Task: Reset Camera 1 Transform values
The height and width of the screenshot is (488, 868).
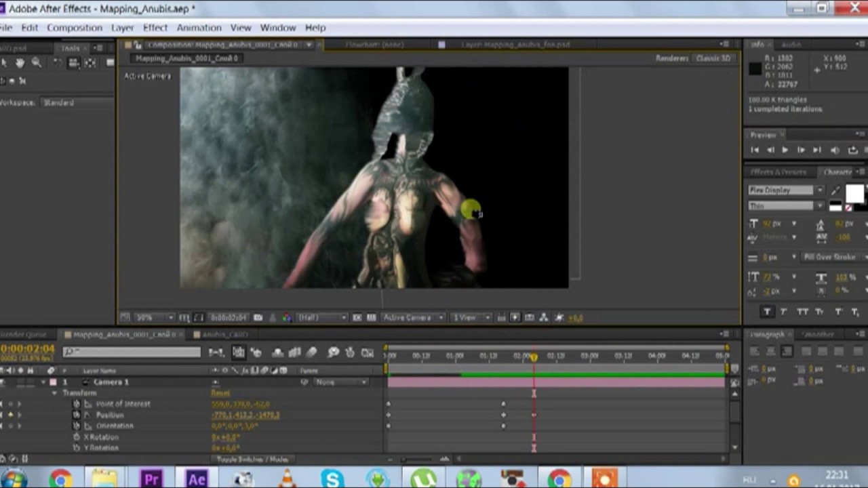Action: click(220, 393)
